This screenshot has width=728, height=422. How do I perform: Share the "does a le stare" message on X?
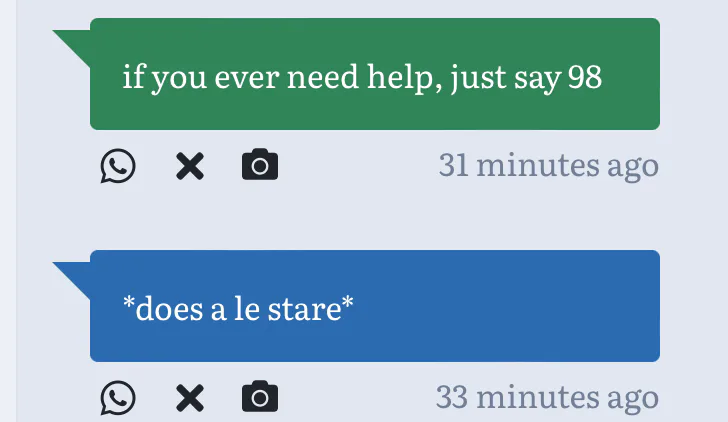click(189, 398)
